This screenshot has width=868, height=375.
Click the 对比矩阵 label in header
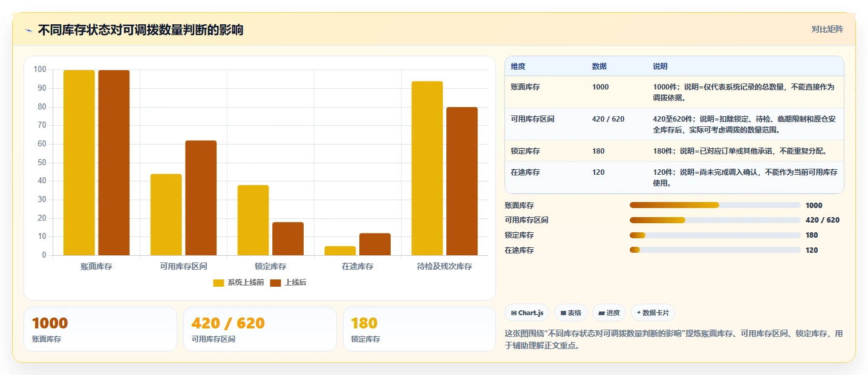827,29
